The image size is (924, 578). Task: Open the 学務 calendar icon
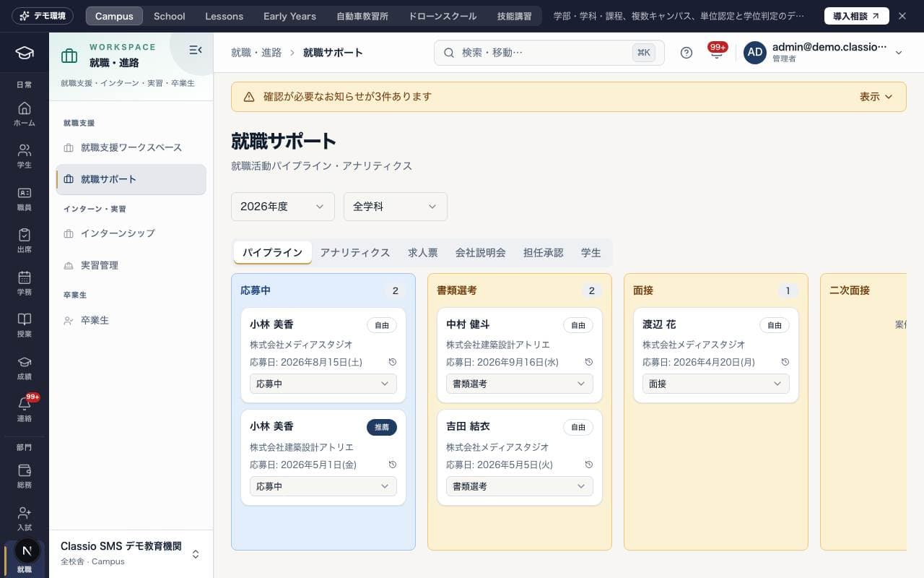click(x=24, y=283)
